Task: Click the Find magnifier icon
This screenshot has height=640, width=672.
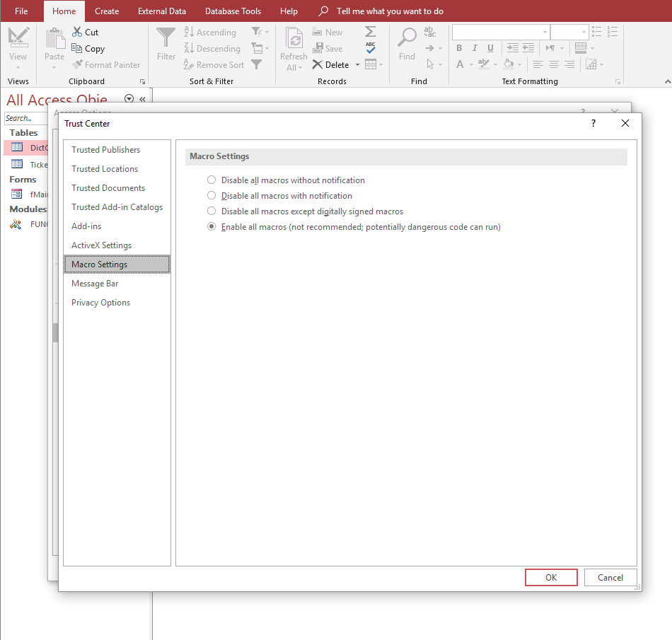Action: [407, 37]
